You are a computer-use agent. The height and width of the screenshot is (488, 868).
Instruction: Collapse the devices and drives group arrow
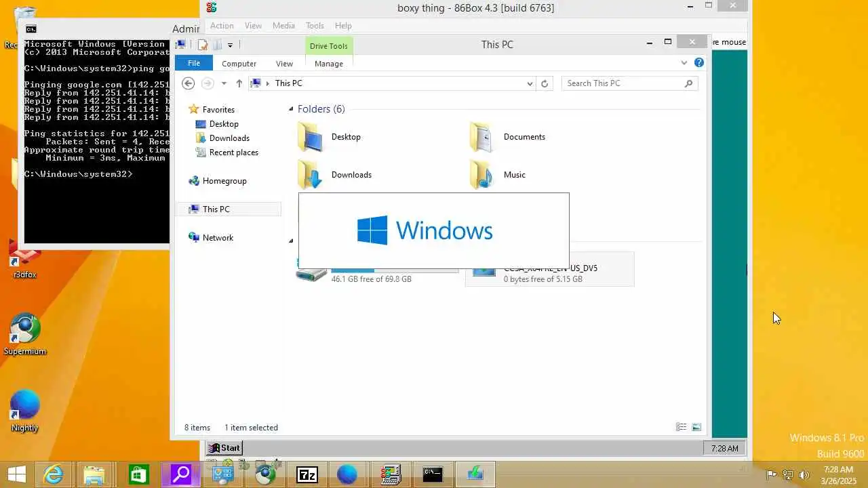tap(291, 241)
